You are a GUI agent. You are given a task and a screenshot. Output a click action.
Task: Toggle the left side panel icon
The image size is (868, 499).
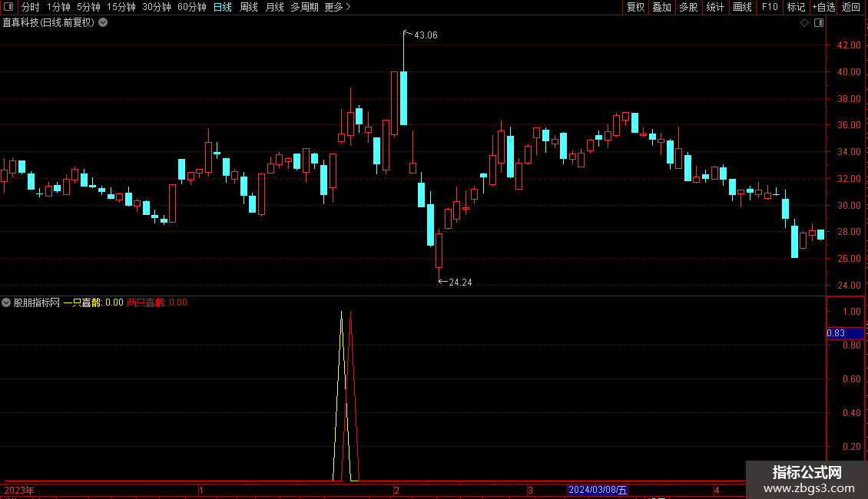click(x=8, y=7)
